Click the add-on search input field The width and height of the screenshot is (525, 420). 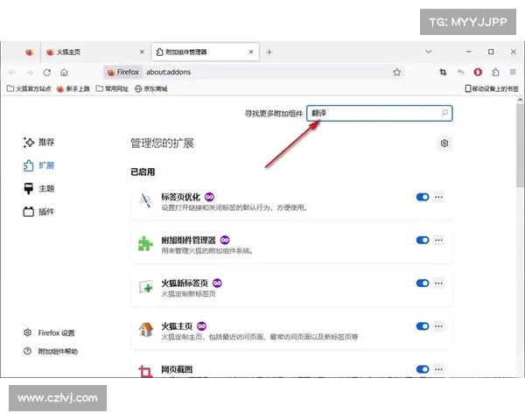[x=380, y=113]
